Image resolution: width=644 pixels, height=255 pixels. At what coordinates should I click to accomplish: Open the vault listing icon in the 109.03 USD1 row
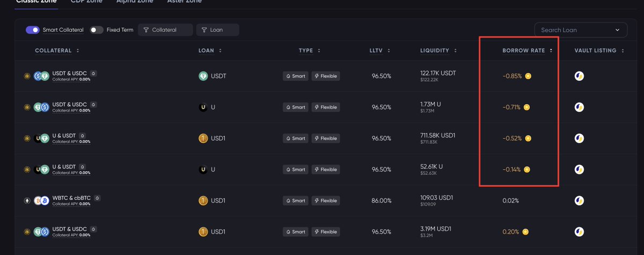579,201
